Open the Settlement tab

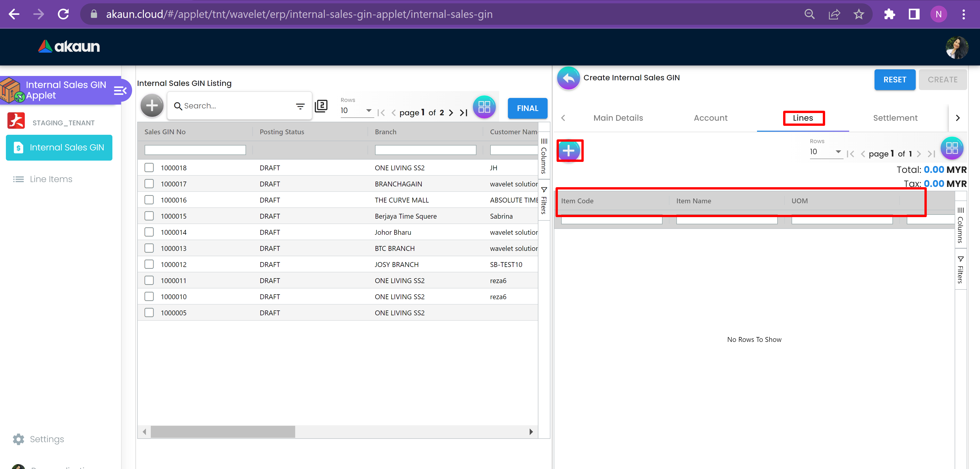(895, 118)
